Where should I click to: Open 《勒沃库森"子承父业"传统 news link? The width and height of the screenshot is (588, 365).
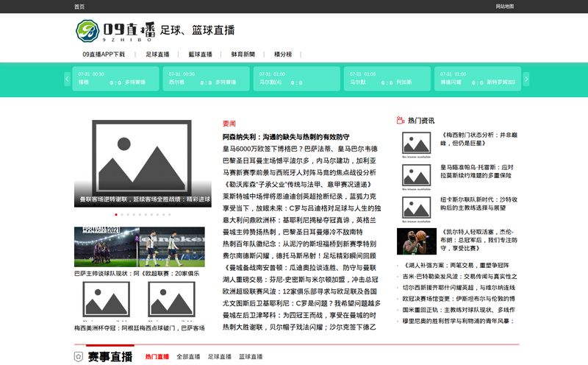click(298, 185)
